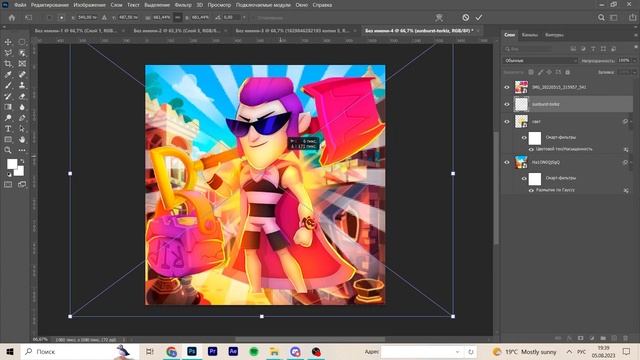Image resolution: width=640 pixels, height=360 pixels.
Task: Select the Zoom tool in toolbar
Action: pyautogui.click(x=8, y=150)
